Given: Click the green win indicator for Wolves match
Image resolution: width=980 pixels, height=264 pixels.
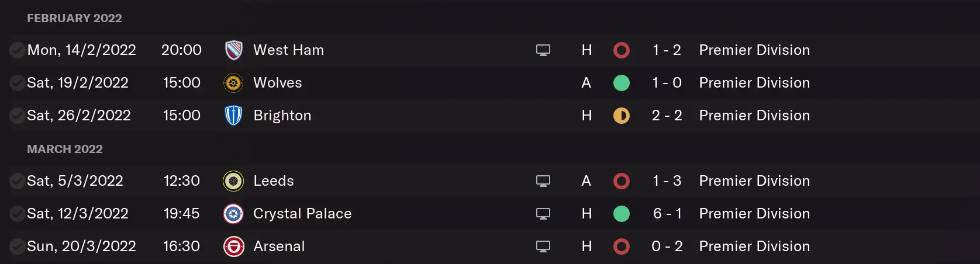Looking at the screenshot, I should click(x=622, y=83).
